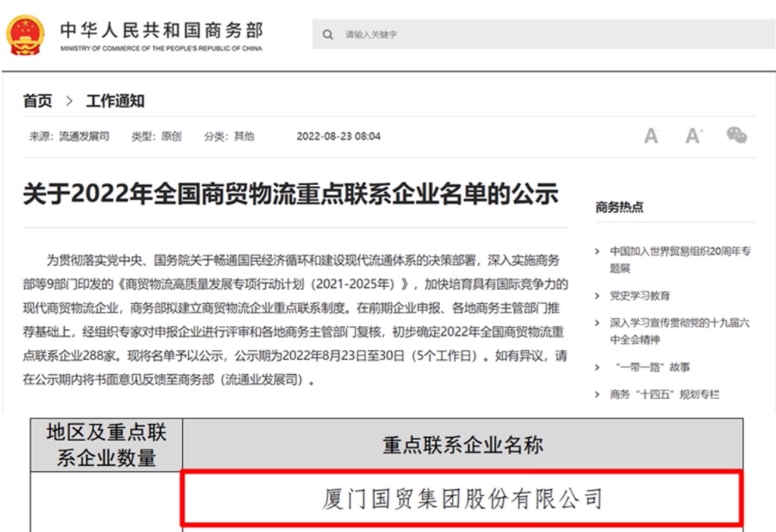Image resolution: width=776 pixels, height=532 pixels.
Task: Click the 重点联系企业名称 column header
Action: pyautogui.click(x=462, y=444)
